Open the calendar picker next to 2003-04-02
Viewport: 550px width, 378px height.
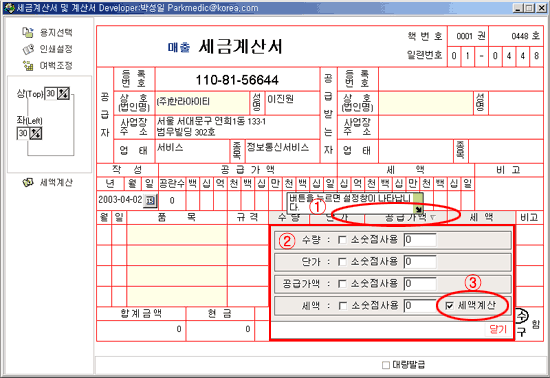150,201
